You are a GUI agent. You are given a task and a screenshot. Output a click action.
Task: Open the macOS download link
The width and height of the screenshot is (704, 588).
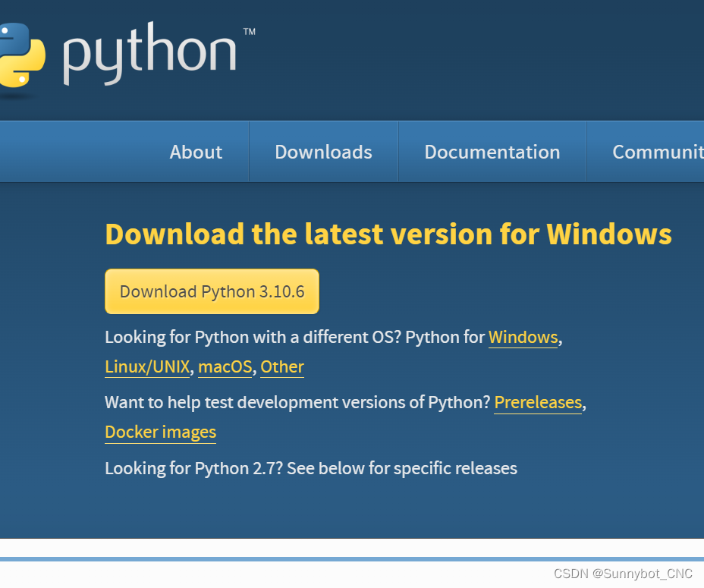pyautogui.click(x=225, y=366)
